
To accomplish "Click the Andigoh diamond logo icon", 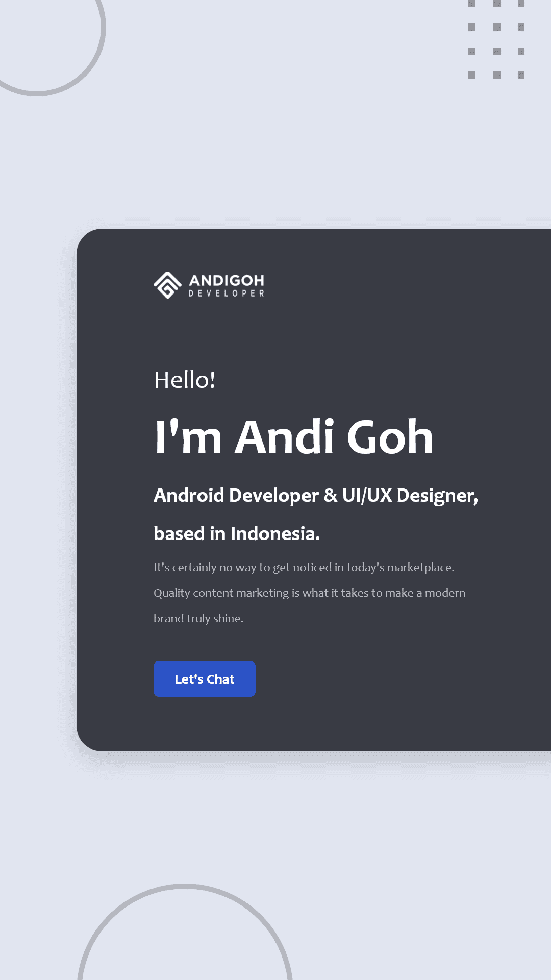I will tap(167, 285).
